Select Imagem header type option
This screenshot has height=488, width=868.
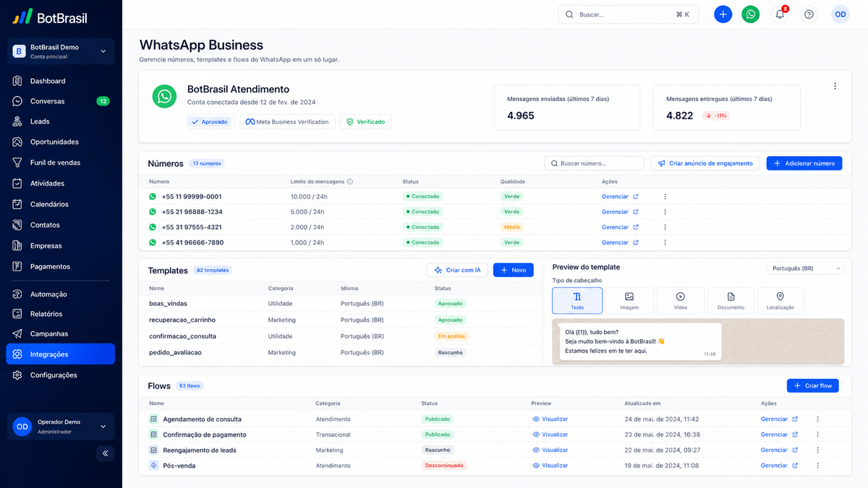629,301
